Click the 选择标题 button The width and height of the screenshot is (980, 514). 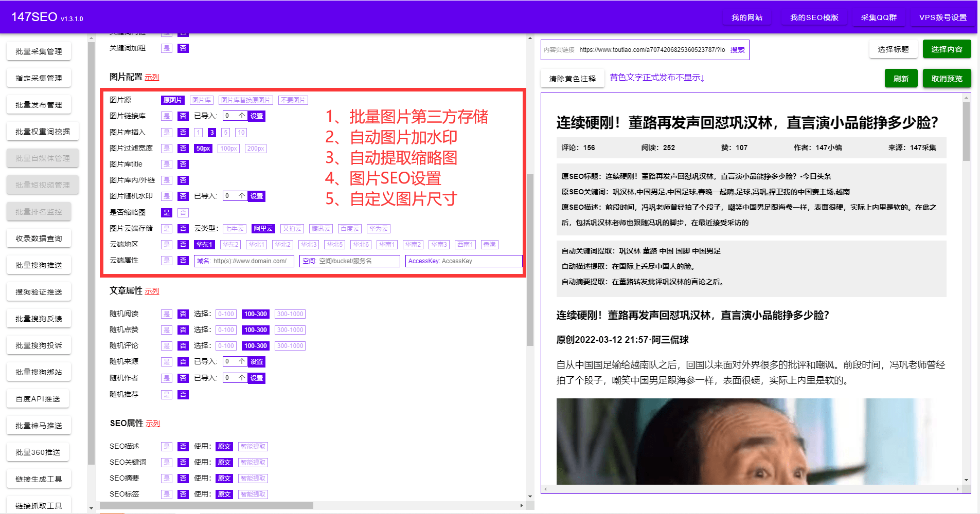[894, 49]
